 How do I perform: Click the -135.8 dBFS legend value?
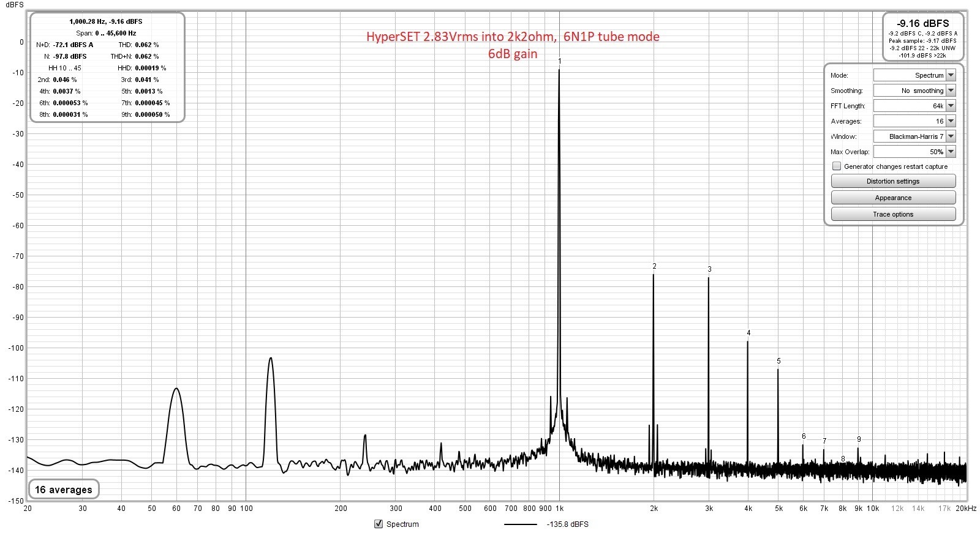click(x=567, y=524)
